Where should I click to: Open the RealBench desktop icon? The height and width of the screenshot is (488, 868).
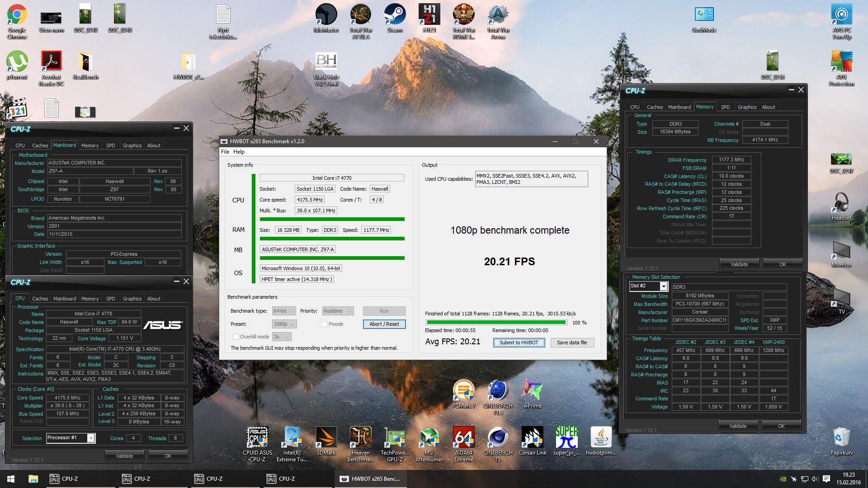pos(85,65)
